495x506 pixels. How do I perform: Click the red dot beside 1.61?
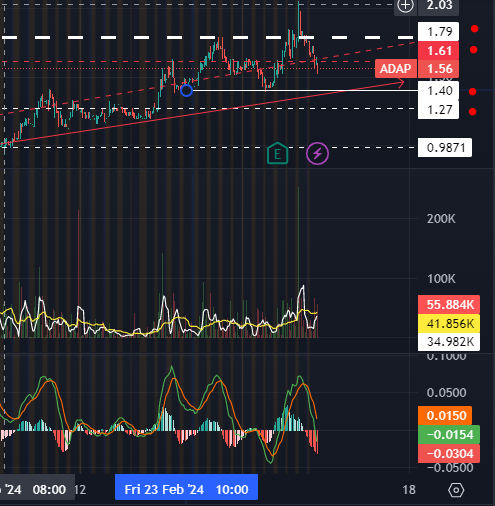coord(473,50)
